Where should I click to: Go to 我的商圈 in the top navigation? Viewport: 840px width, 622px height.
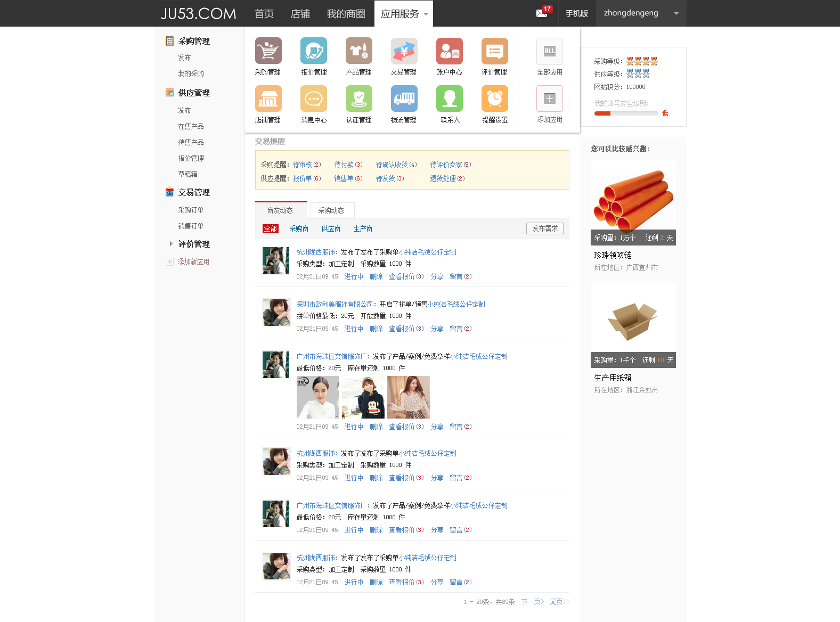pyautogui.click(x=346, y=14)
